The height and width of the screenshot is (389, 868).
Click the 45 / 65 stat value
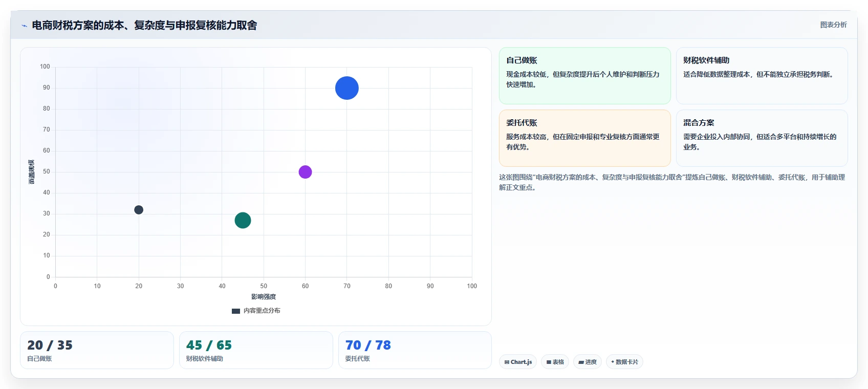209,345
